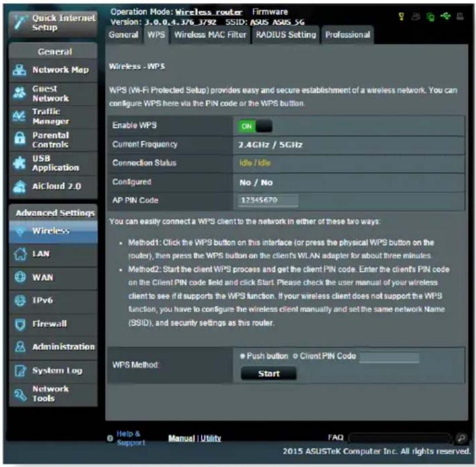Click the IPv6 globe icon
The width and height of the screenshot is (476, 467).
pos(20,300)
